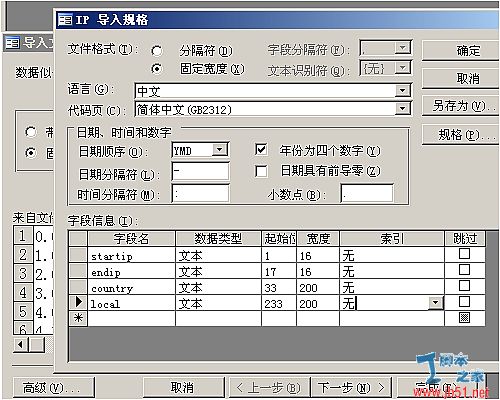The height and width of the screenshot is (400, 500).
Task: Select the country row selector
Action: [x=78, y=287]
